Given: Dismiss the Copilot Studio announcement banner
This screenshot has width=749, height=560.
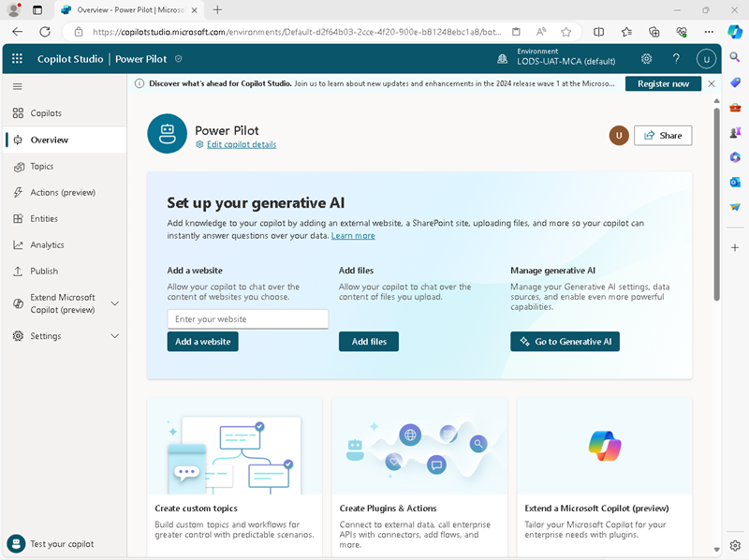Looking at the screenshot, I should [712, 83].
